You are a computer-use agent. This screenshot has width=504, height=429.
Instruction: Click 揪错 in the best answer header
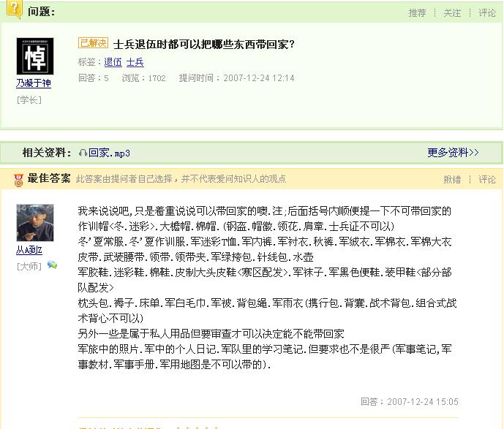tap(452, 180)
